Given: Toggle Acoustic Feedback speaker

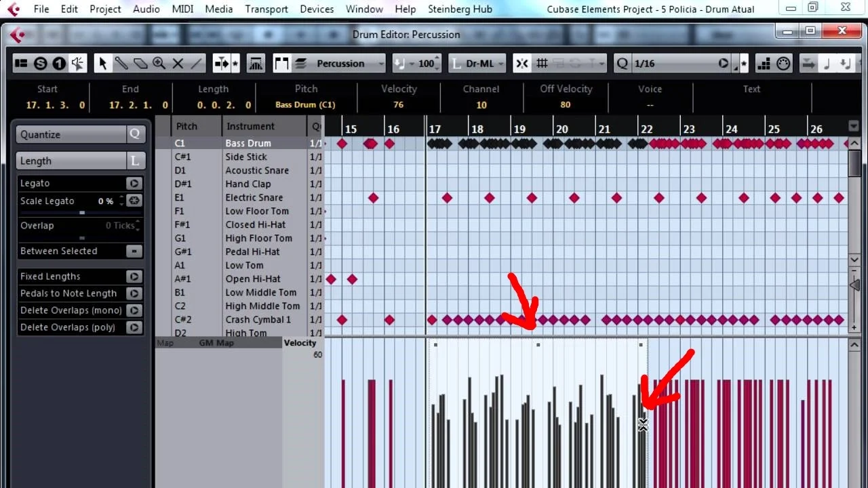Looking at the screenshot, I should [78, 64].
